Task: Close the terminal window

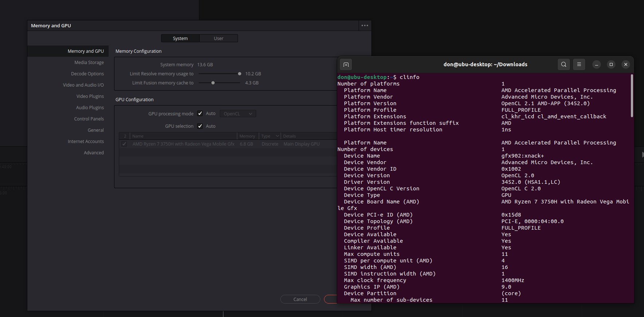Action: coord(626,64)
